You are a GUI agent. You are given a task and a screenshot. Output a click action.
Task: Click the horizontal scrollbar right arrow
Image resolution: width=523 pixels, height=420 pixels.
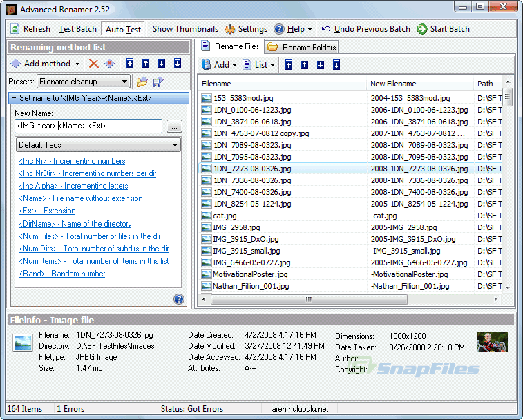click(496, 299)
